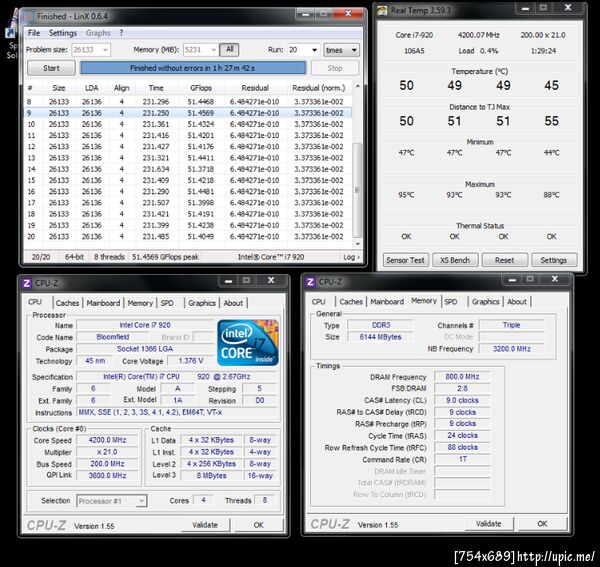This screenshot has width=600, height=567.
Task: Expand the Log panel in LinX status bar
Action: [351, 257]
